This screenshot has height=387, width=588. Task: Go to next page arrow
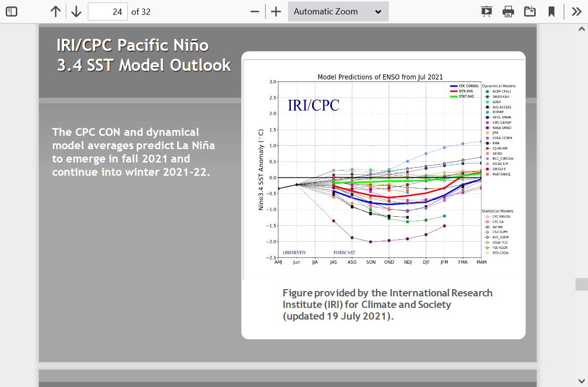76,12
